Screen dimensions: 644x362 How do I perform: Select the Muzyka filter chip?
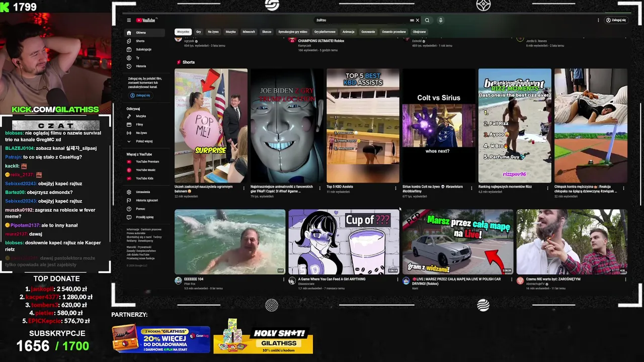click(x=230, y=32)
